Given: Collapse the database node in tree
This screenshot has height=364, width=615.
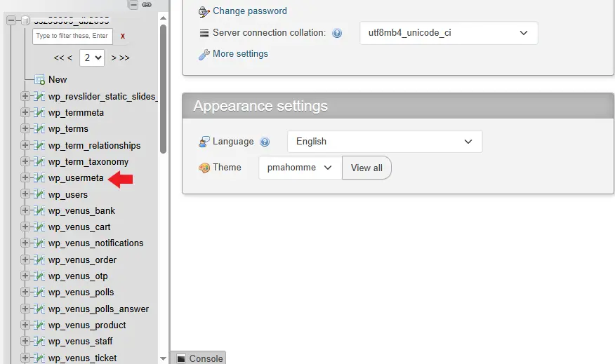Looking at the screenshot, I should click(11, 20).
